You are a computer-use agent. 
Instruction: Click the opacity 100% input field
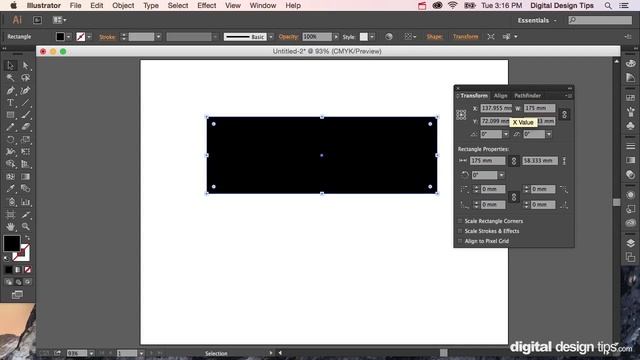(317, 37)
